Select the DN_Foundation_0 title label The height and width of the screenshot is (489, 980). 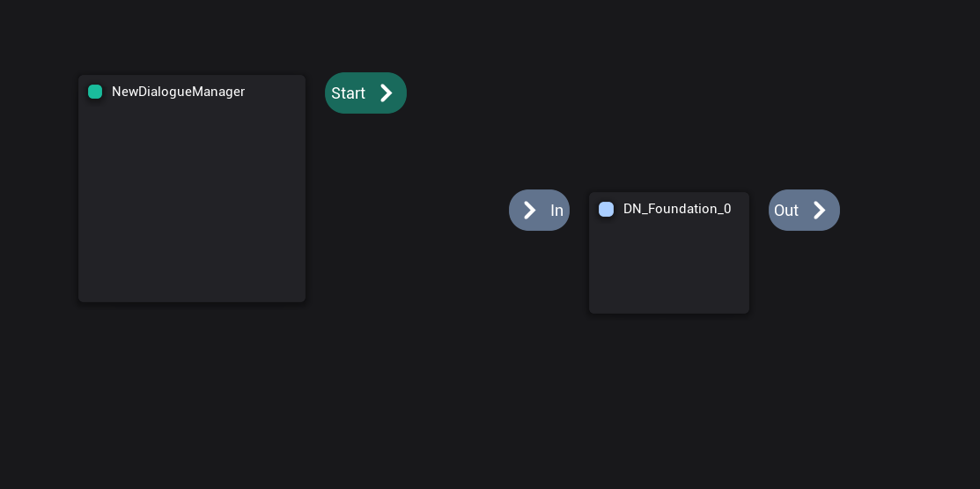click(676, 209)
